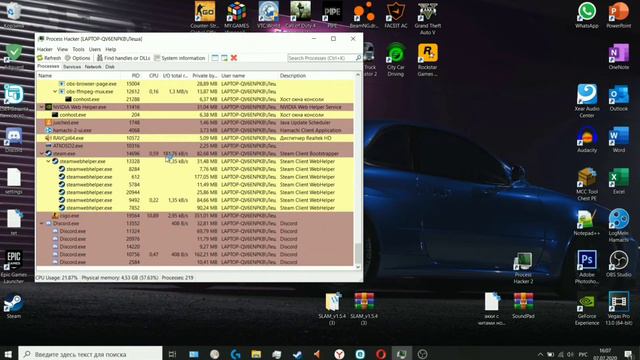The height and width of the screenshot is (360, 640).
Task: Select the jusched.exe process row
Action: [x=195, y=122]
